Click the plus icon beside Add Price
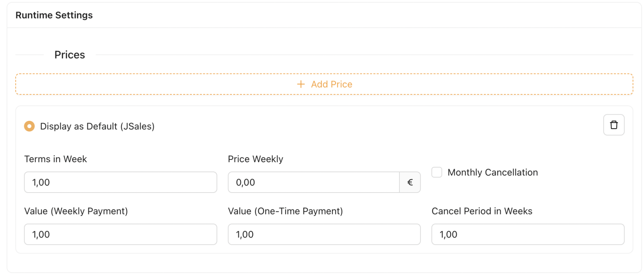 pyautogui.click(x=301, y=84)
